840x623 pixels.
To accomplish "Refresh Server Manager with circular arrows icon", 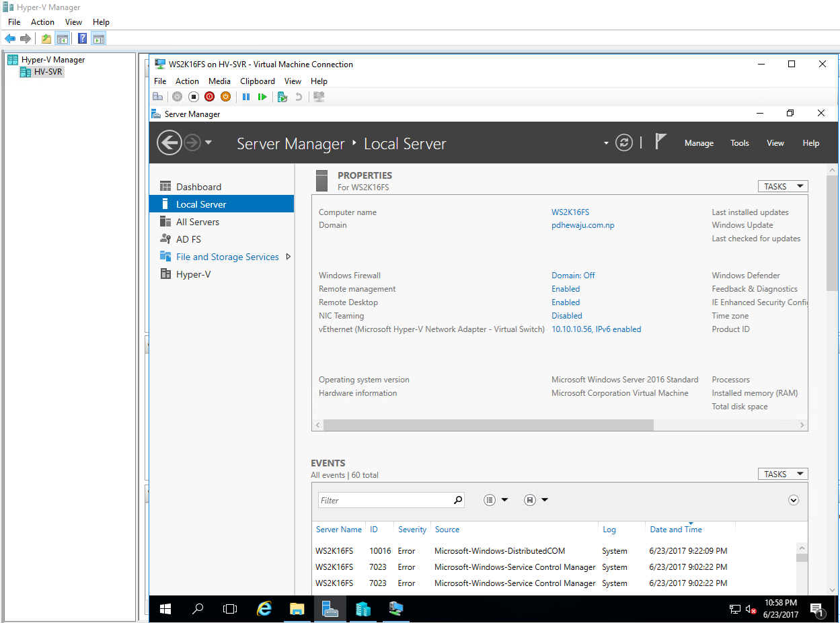I will 624,142.
